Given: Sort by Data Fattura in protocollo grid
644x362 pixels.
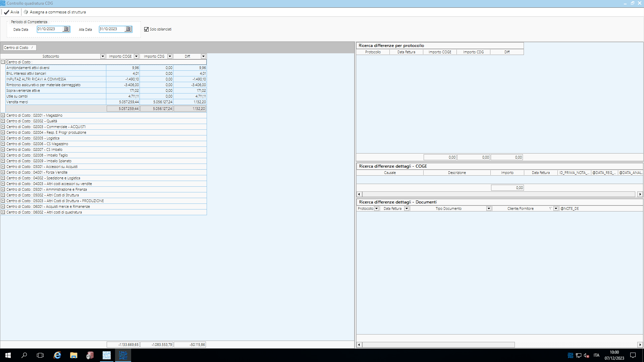Looking at the screenshot, I should (406, 52).
